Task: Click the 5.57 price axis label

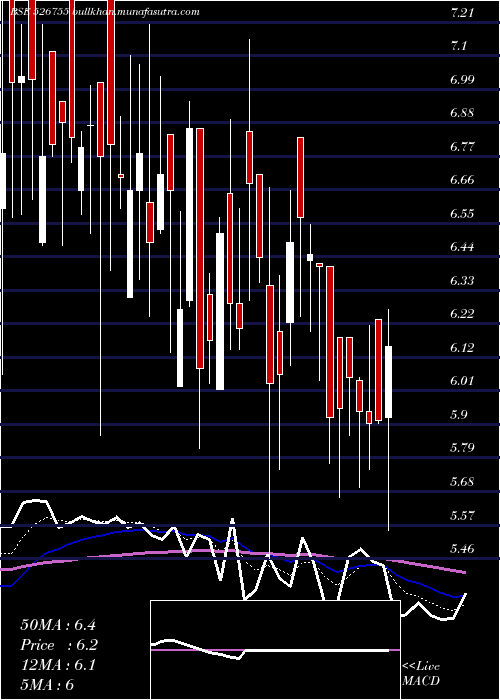Action: (462, 515)
